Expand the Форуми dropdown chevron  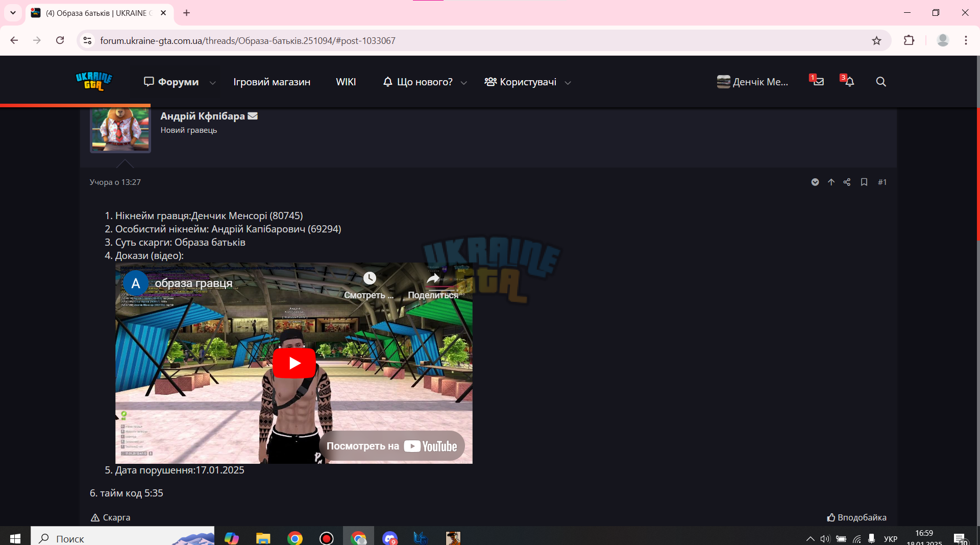pos(213,82)
